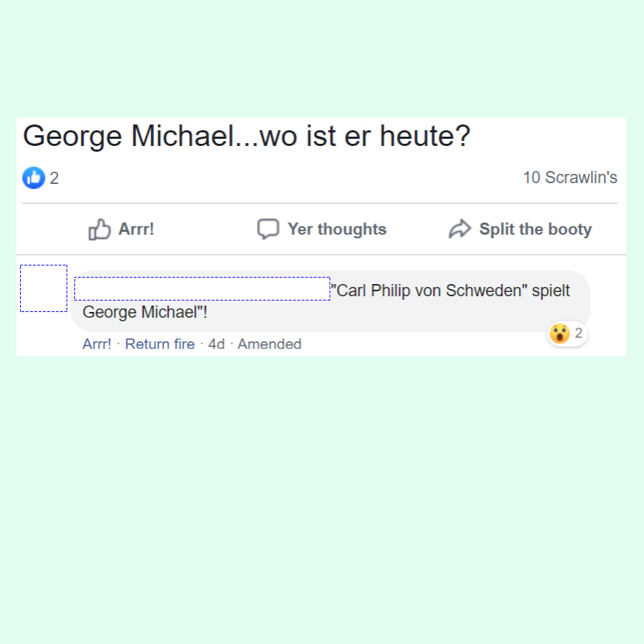Screen dimensions: 644x644
Task: Select the Yer thoughts text label
Action: coord(337,229)
